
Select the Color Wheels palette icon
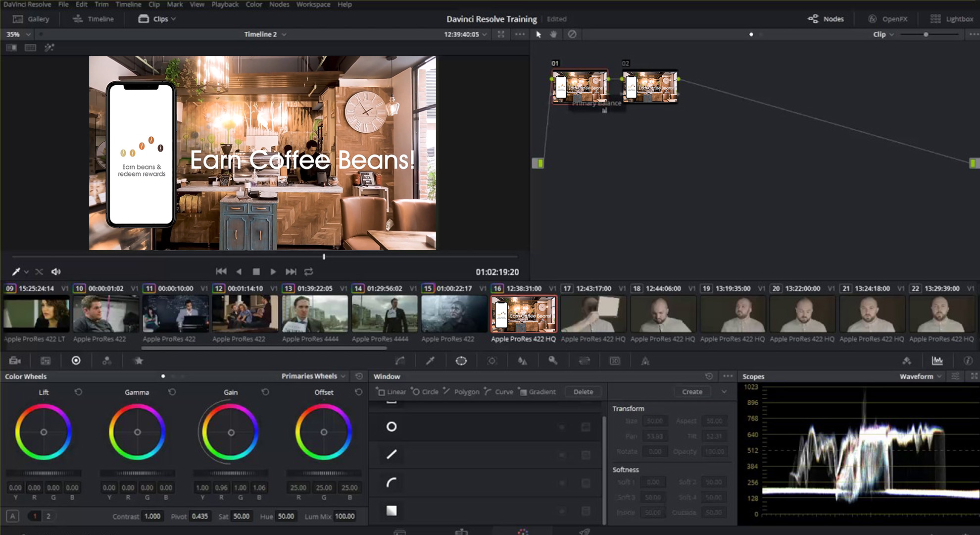[76, 361]
